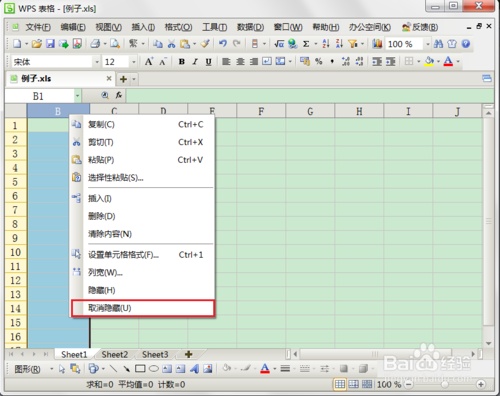Image resolution: width=500 pixels, height=396 pixels.
Task: Toggle Bold formatting
Action: [182, 61]
